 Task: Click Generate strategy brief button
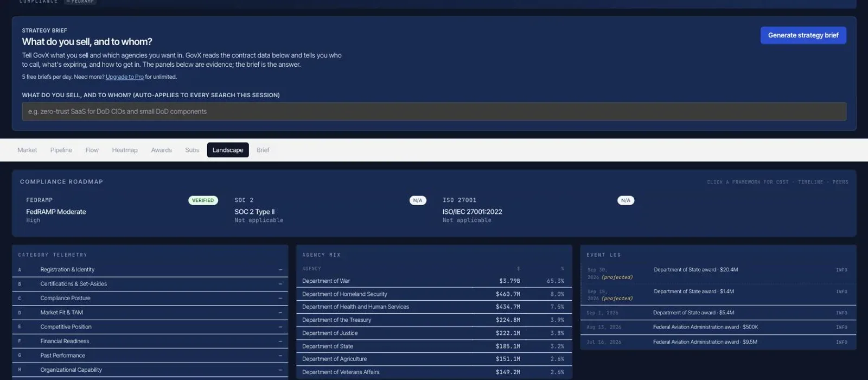(x=803, y=35)
